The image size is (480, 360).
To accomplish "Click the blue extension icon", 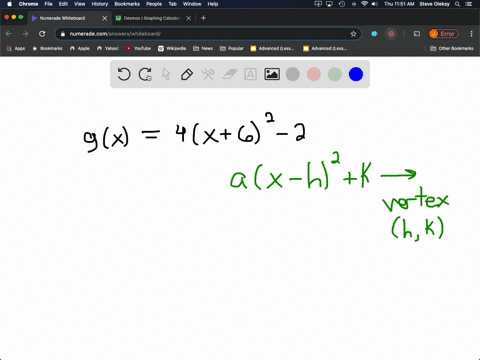I will (x=374, y=34).
